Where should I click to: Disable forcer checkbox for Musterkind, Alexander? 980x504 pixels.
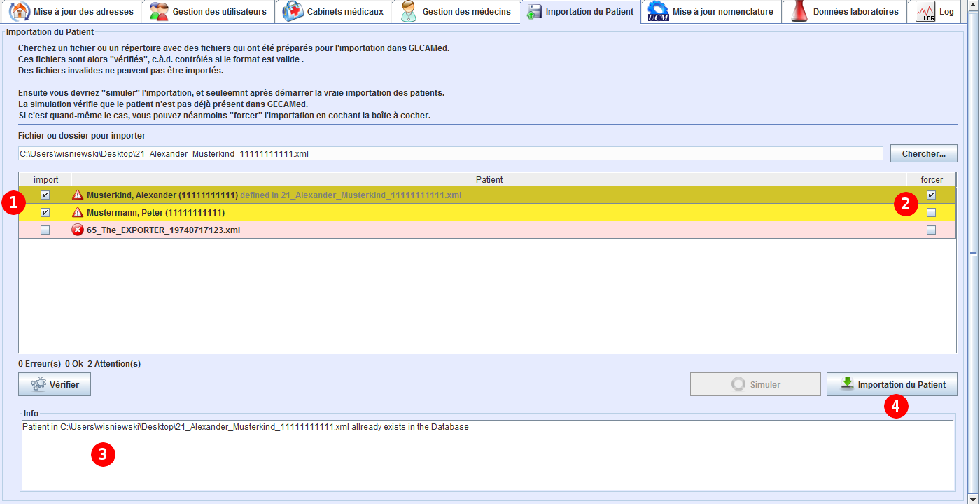931,195
